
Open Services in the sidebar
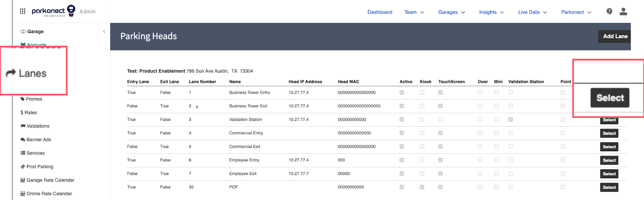tap(35, 153)
